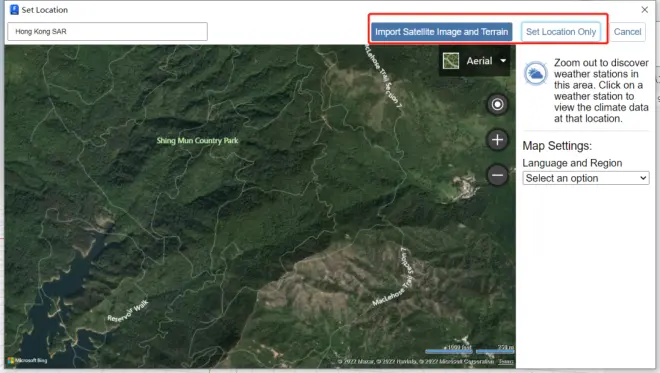Zoom in with the plus icon
Image resolution: width=660 pixels, height=373 pixels.
tap(497, 140)
